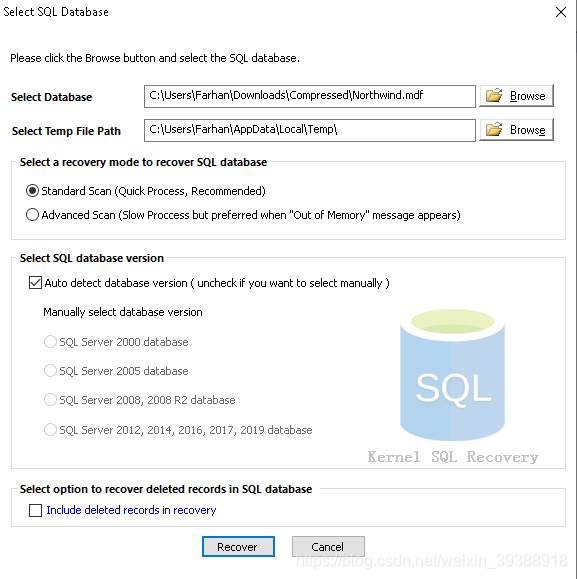
Task: Browse for the temp file path
Action: (516, 130)
